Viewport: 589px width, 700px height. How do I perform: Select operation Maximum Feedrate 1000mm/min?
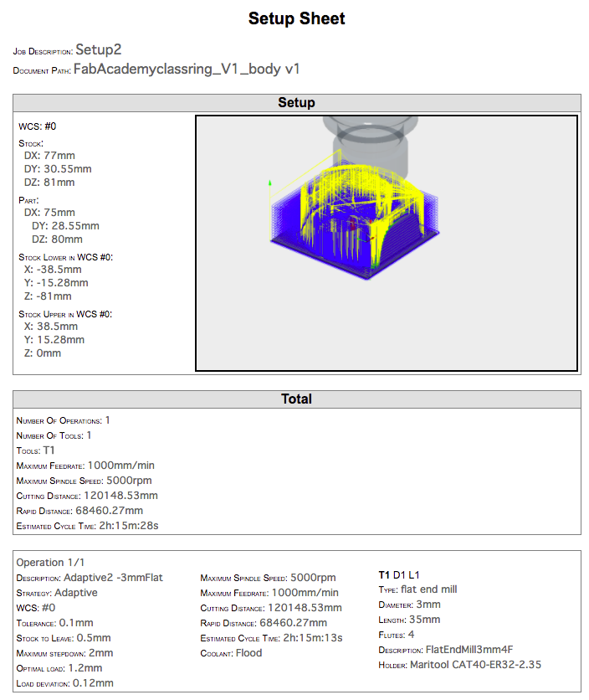[269, 593]
